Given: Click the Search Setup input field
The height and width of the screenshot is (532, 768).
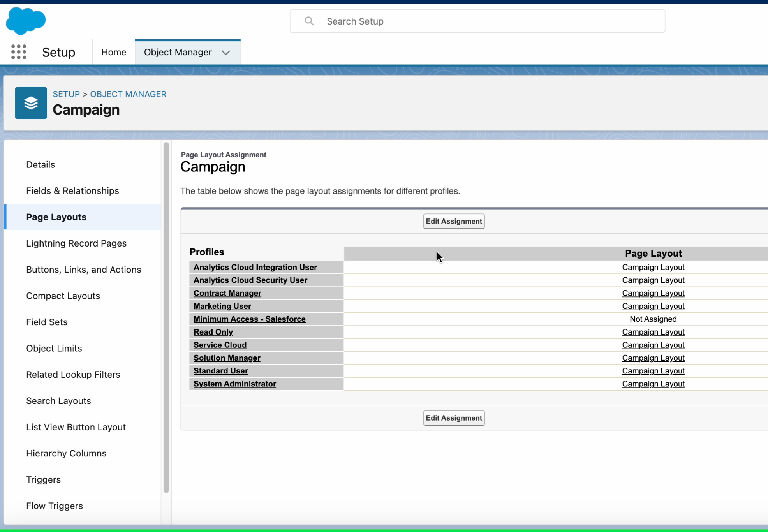Looking at the screenshot, I should [477, 21].
